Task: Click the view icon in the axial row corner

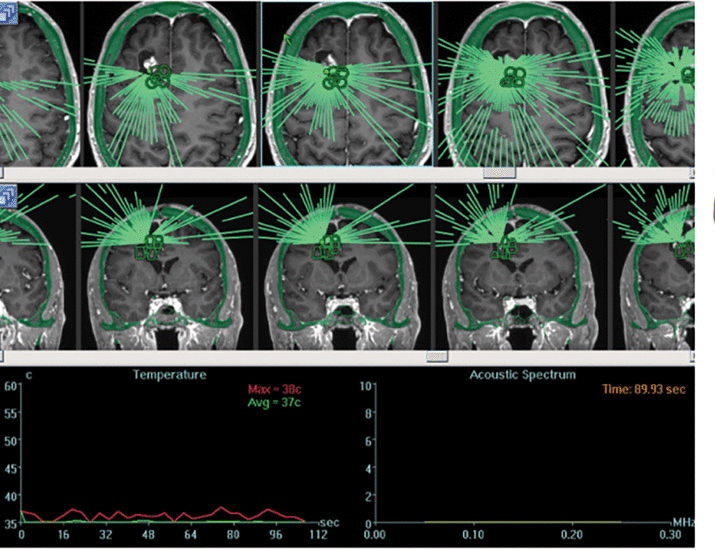Action: 4,18
